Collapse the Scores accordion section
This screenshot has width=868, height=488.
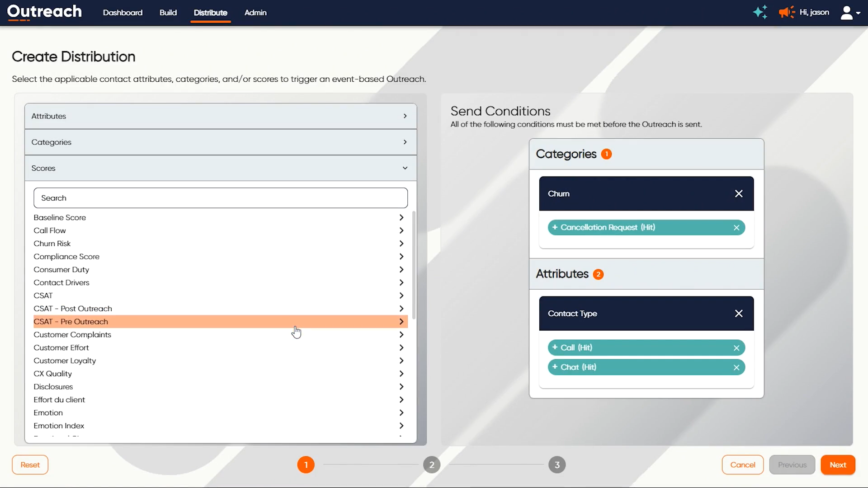click(221, 168)
